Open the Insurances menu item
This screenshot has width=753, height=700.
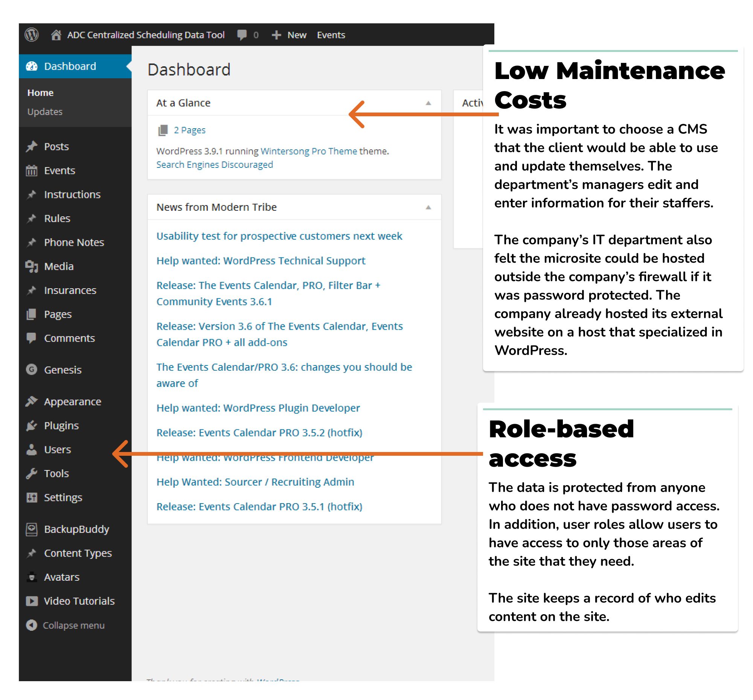(70, 291)
